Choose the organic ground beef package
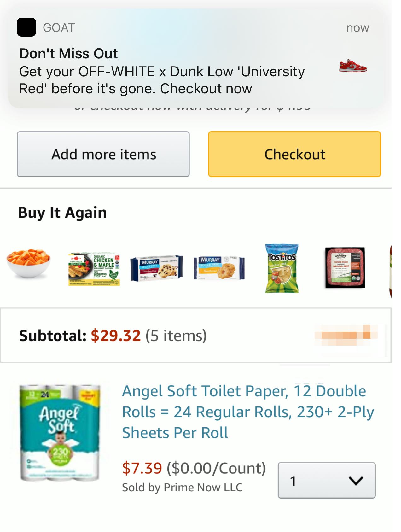The height and width of the screenshot is (532, 401). pos(345,267)
